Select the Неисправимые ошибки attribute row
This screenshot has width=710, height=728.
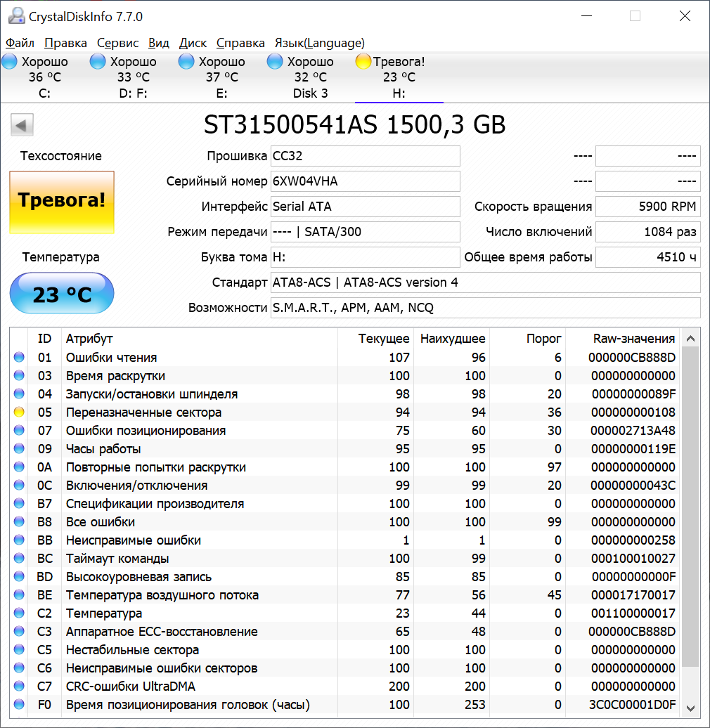[211, 540]
